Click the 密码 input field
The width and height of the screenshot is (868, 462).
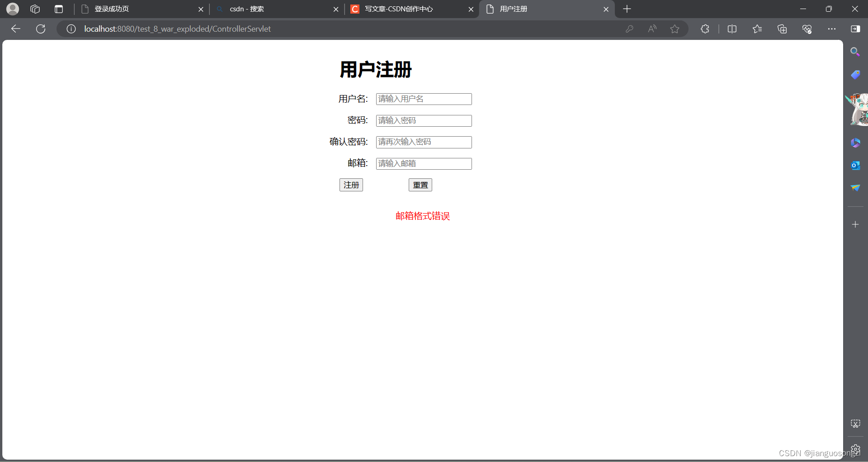(x=424, y=121)
